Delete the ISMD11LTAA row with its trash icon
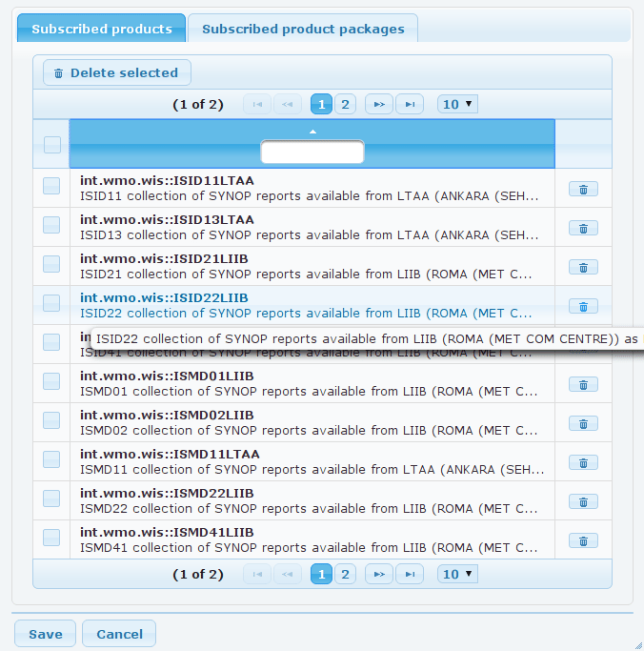The height and width of the screenshot is (651, 644). [583, 463]
